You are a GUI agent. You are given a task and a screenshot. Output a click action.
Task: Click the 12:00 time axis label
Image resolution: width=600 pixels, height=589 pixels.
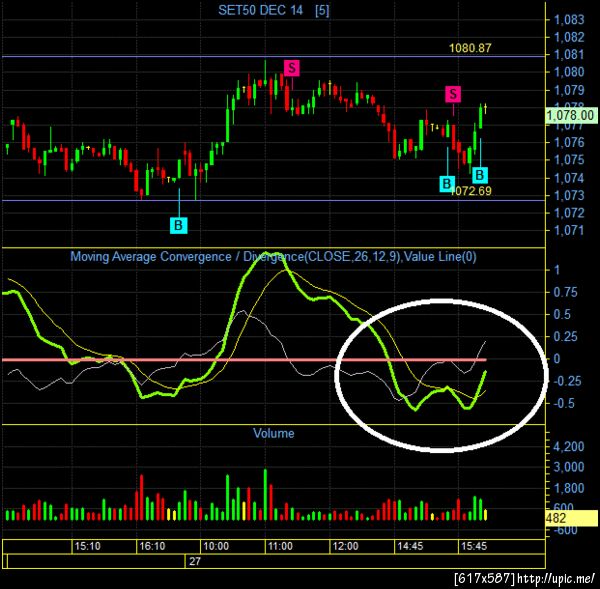coord(346,546)
